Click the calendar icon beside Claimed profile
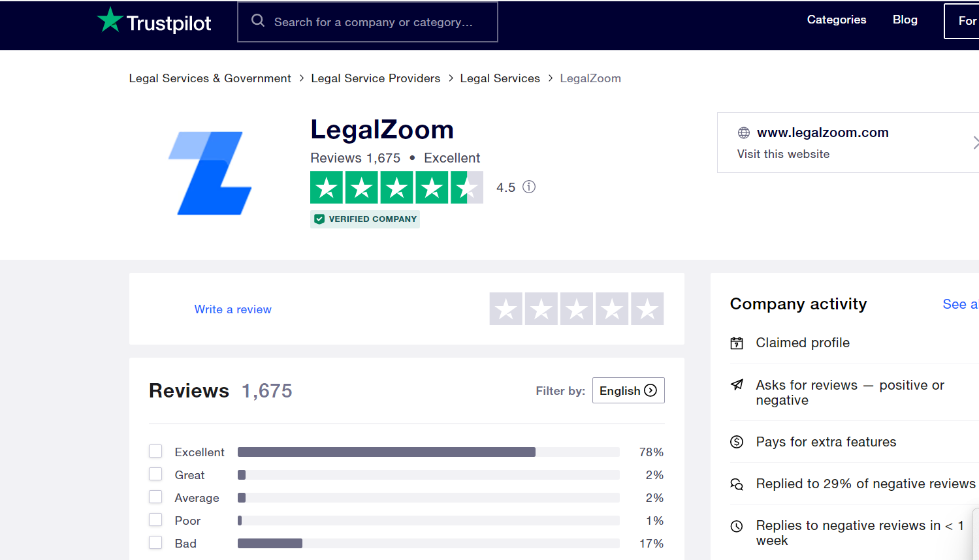 [x=737, y=343]
